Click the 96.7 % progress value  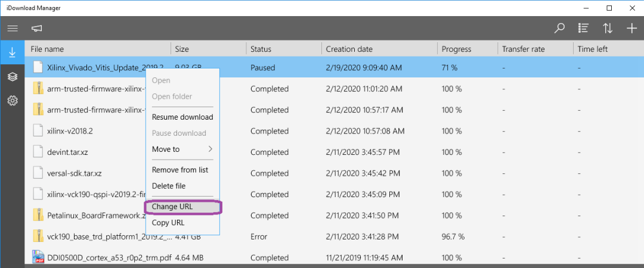click(453, 236)
